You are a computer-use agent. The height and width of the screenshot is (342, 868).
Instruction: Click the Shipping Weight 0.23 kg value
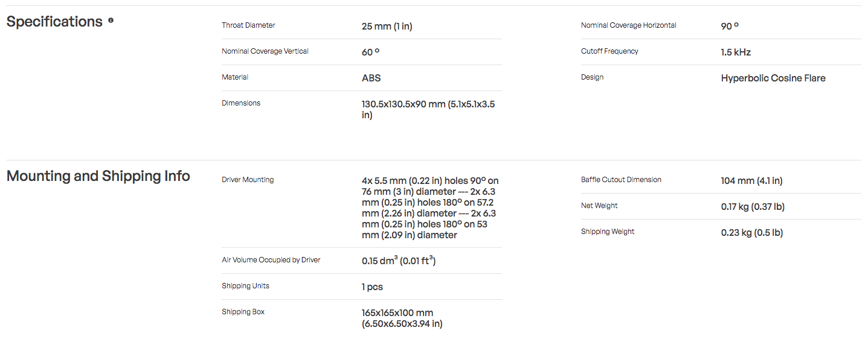coord(752,233)
